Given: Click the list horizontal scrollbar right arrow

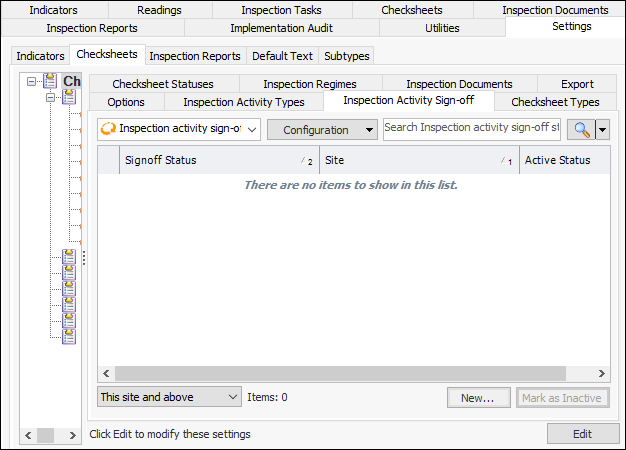Looking at the screenshot, I should pyautogui.click(x=602, y=373).
